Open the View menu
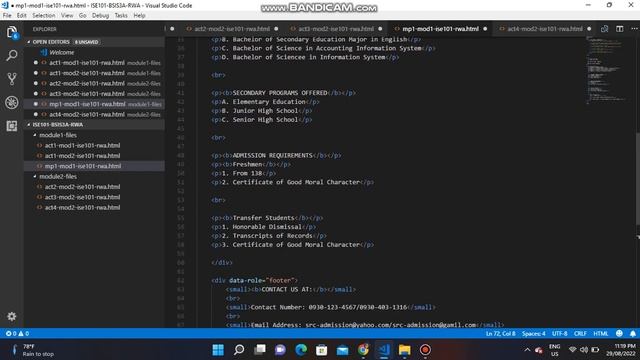Viewport: 640px width, 360px height. click(67, 16)
